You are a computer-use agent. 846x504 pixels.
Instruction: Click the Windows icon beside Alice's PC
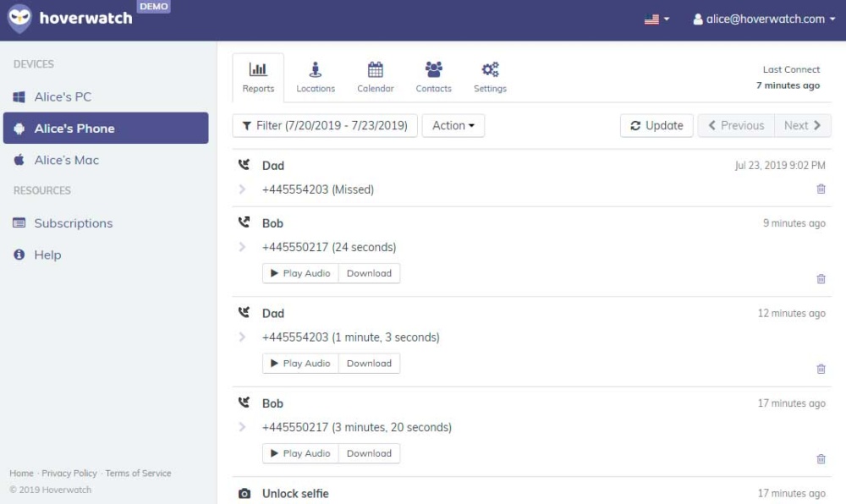point(19,97)
